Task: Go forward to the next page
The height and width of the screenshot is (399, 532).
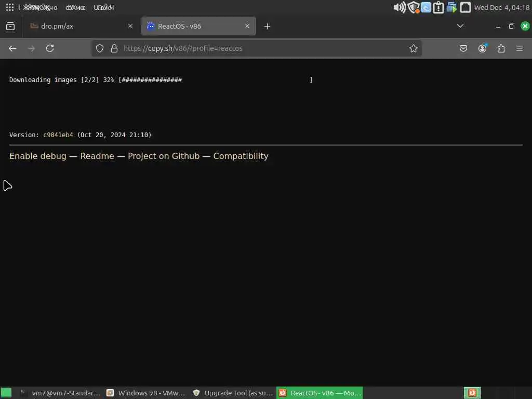Action: pos(31,48)
